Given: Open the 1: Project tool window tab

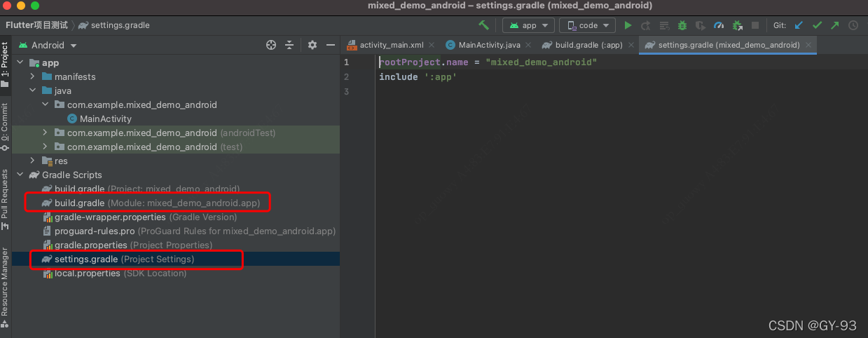Looking at the screenshot, I should pyautogui.click(x=6, y=65).
